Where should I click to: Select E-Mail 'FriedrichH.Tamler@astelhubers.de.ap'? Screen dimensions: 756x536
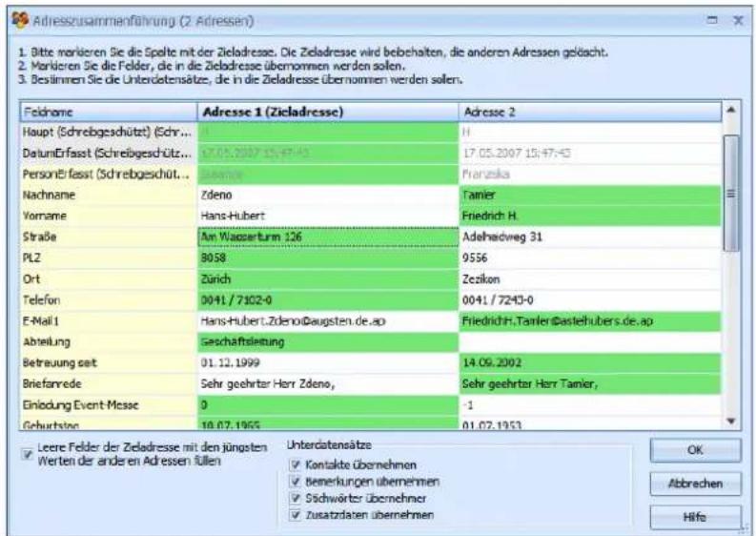pyautogui.click(x=590, y=321)
